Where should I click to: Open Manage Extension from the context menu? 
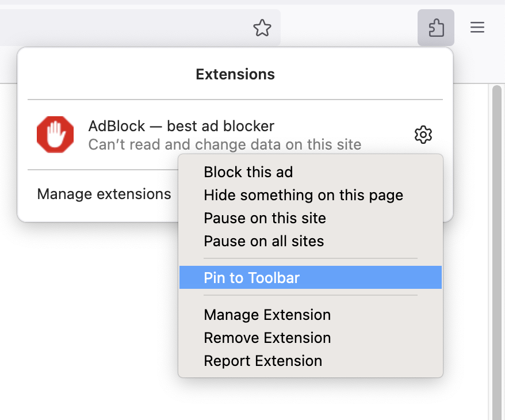(267, 315)
